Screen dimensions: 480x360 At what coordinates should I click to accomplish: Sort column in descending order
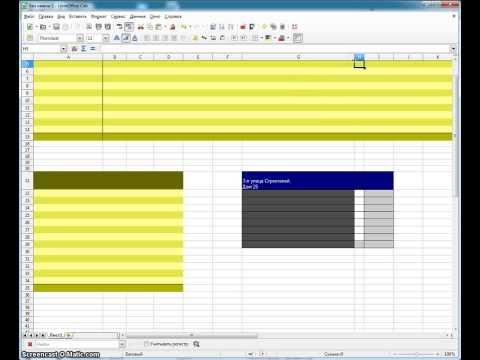[x=230, y=27]
